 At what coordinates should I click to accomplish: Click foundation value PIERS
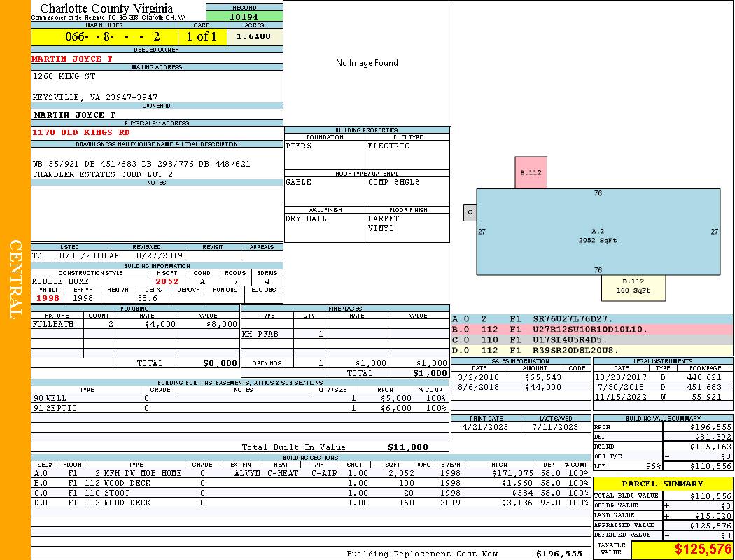(299, 146)
